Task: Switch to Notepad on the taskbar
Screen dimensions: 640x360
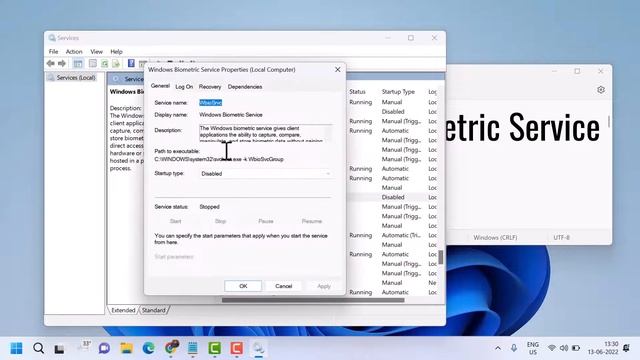Action: 193,348
